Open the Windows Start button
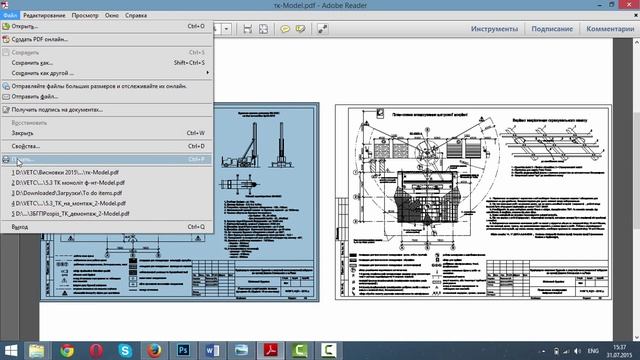 click(11, 351)
